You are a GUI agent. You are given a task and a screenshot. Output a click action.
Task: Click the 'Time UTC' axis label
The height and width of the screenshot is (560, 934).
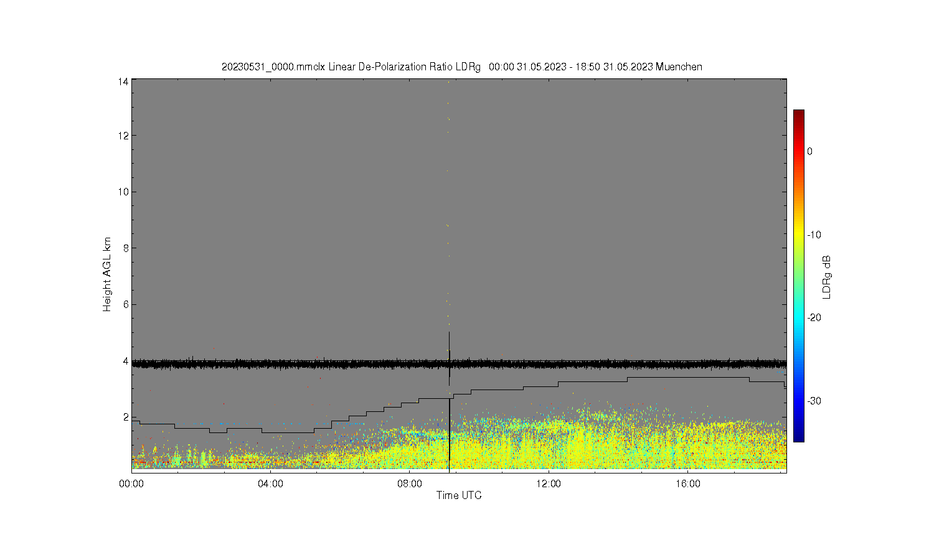point(459,495)
